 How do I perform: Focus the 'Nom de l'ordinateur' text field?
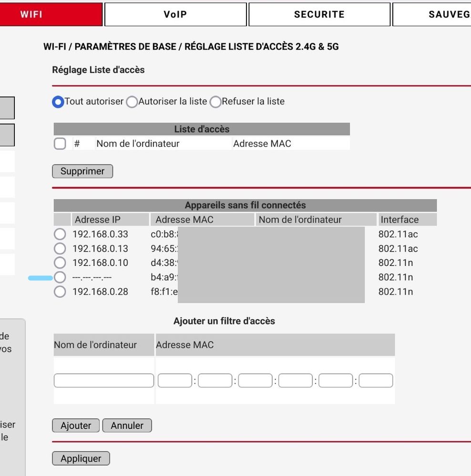(x=104, y=381)
